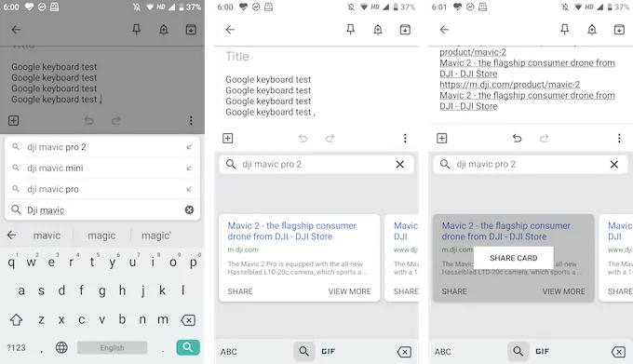Tap back arrow in the first phone screen
The width and height of the screenshot is (633, 364).
click(16, 30)
